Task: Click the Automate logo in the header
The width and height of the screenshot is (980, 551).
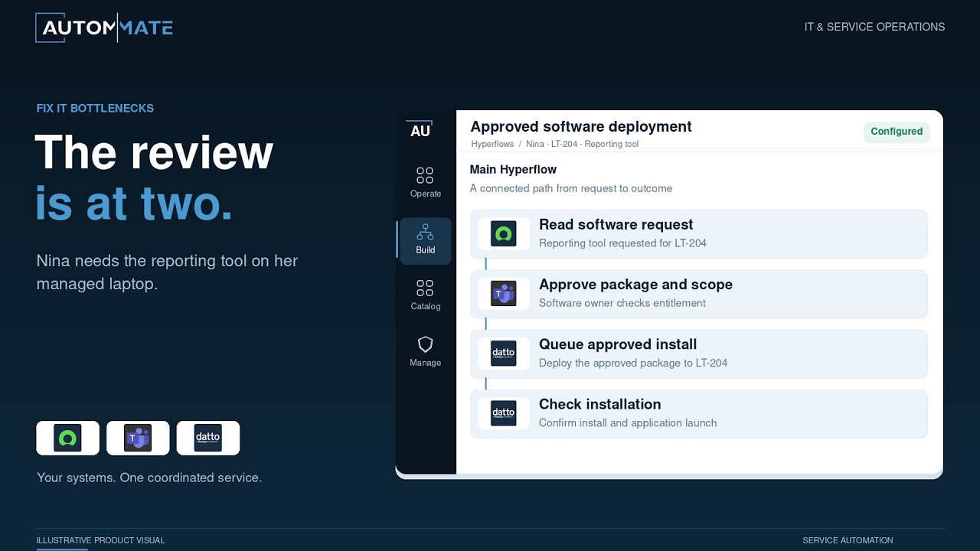Action: [x=104, y=28]
